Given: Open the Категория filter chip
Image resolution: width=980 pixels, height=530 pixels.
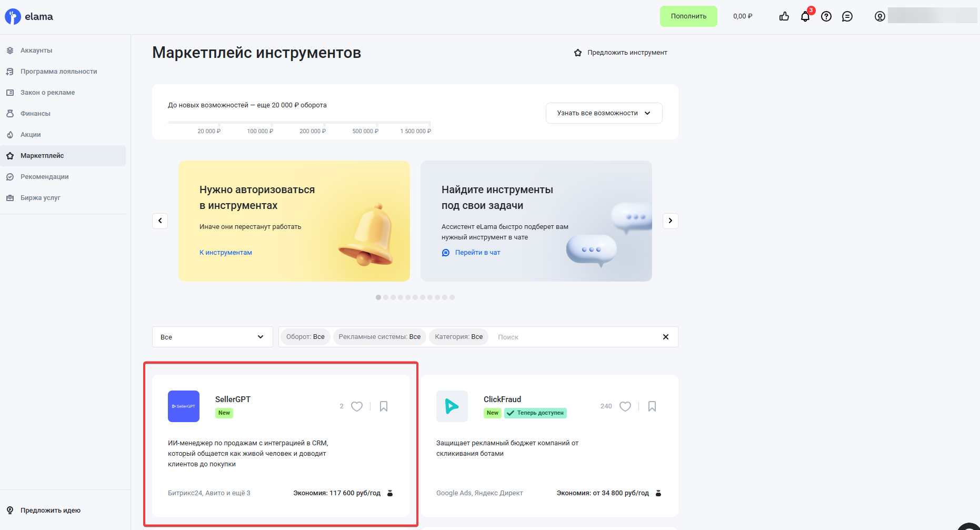Looking at the screenshot, I should point(458,336).
